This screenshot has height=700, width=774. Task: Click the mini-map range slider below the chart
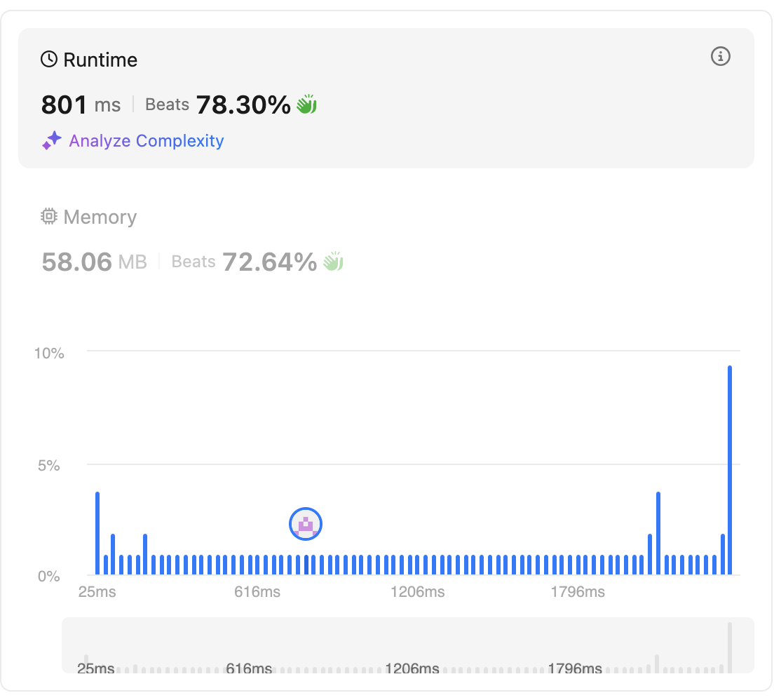pos(407,645)
